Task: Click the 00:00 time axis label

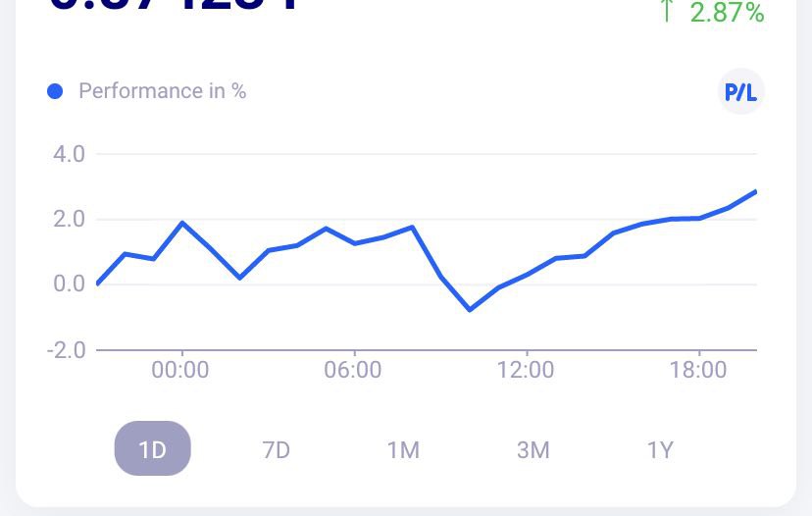Action: pyautogui.click(x=180, y=370)
